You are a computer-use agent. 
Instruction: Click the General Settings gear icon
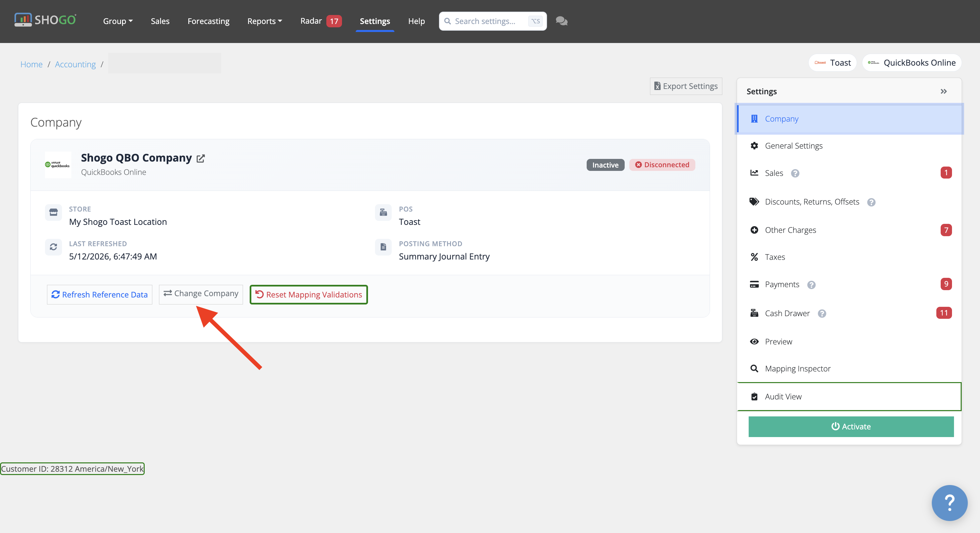pyautogui.click(x=754, y=146)
